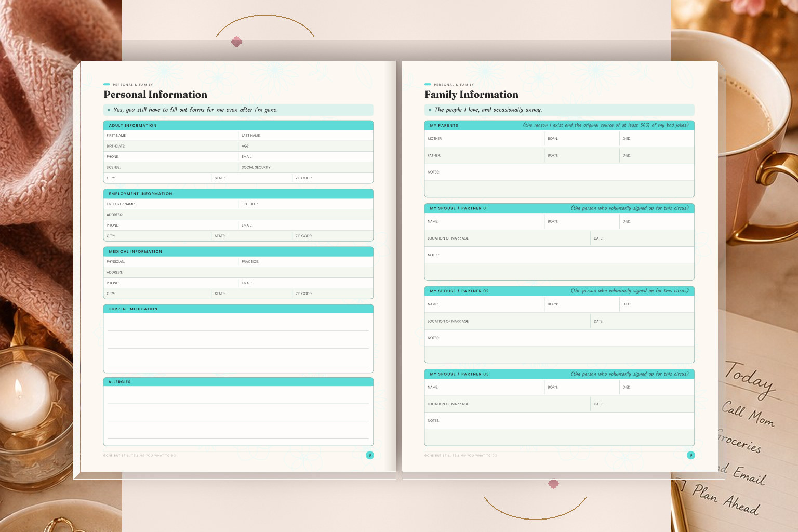Screen dimensions: 798x532
Task: Click the PHONE field under Medical Information
Action: tap(171, 283)
